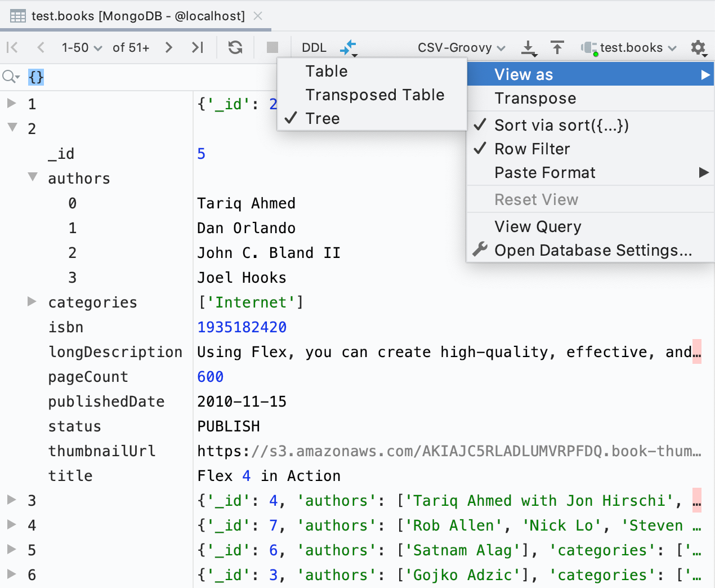Choose Transpose from the menu
715x588 pixels.
[590, 98]
